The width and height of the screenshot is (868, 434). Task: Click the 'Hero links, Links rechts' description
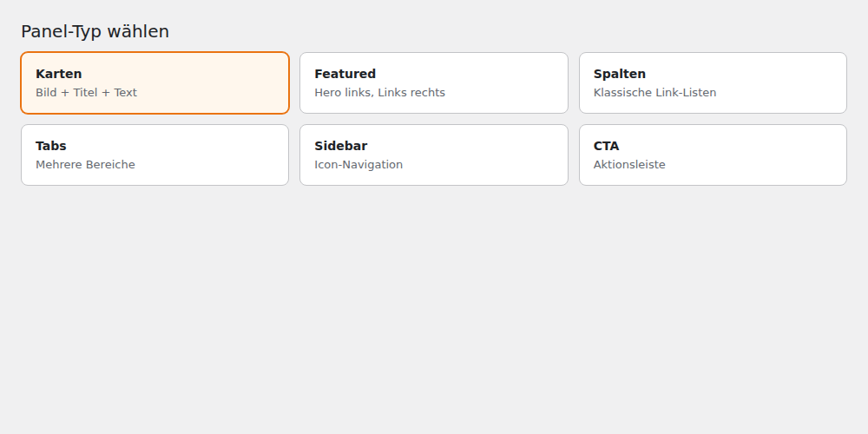(x=380, y=93)
